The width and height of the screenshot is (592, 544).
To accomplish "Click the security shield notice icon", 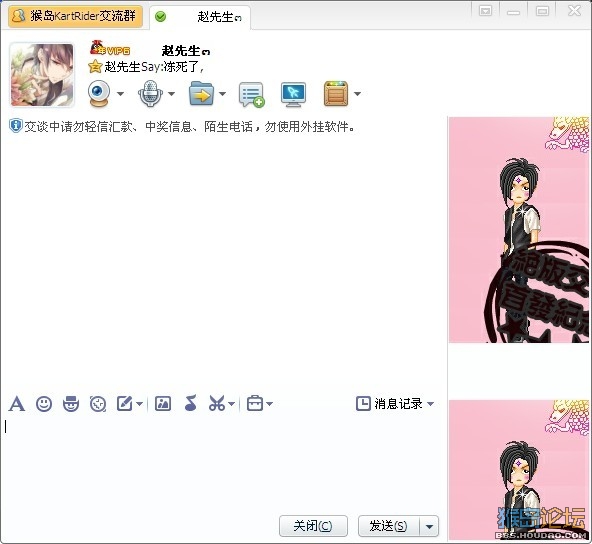I will (x=15, y=126).
